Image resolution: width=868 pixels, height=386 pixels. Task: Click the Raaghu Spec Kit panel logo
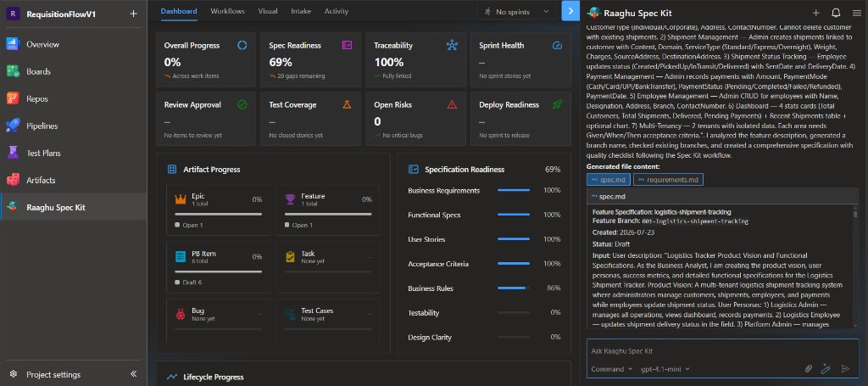594,13
